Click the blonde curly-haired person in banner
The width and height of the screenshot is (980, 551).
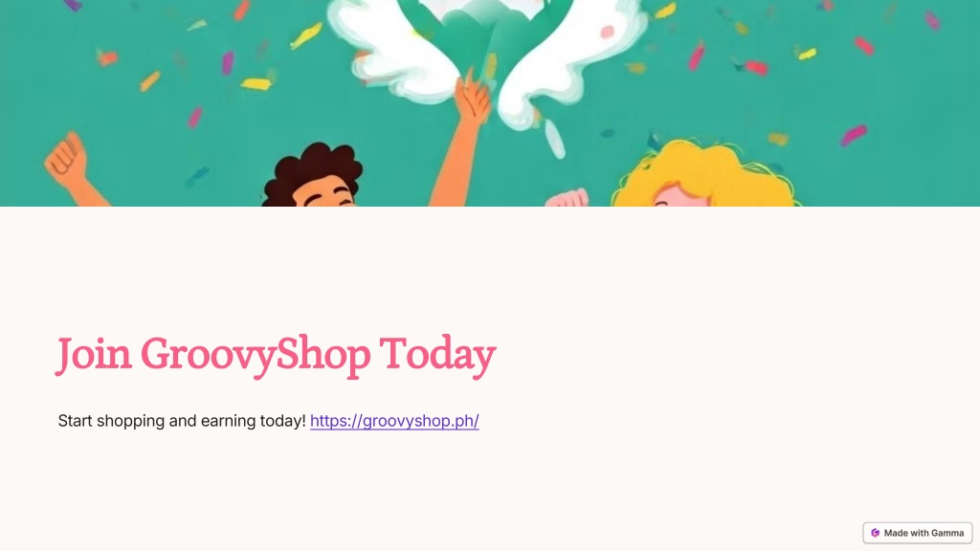click(x=705, y=174)
